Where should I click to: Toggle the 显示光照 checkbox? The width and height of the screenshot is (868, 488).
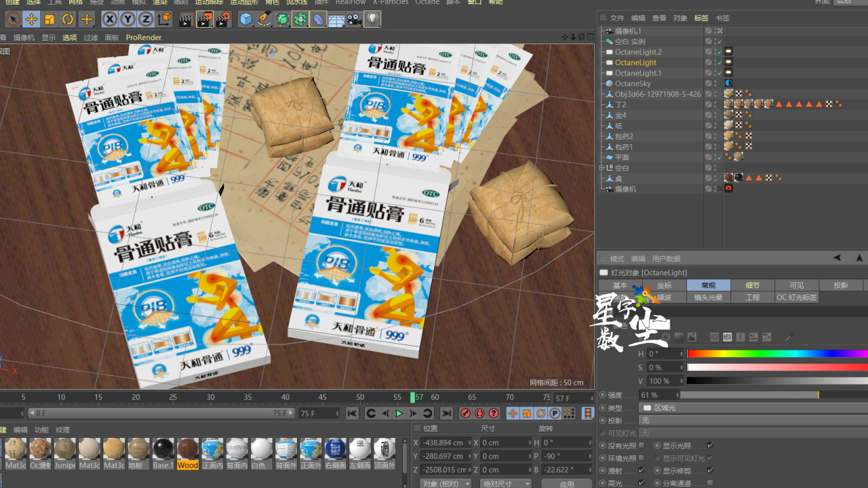(710, 446)
